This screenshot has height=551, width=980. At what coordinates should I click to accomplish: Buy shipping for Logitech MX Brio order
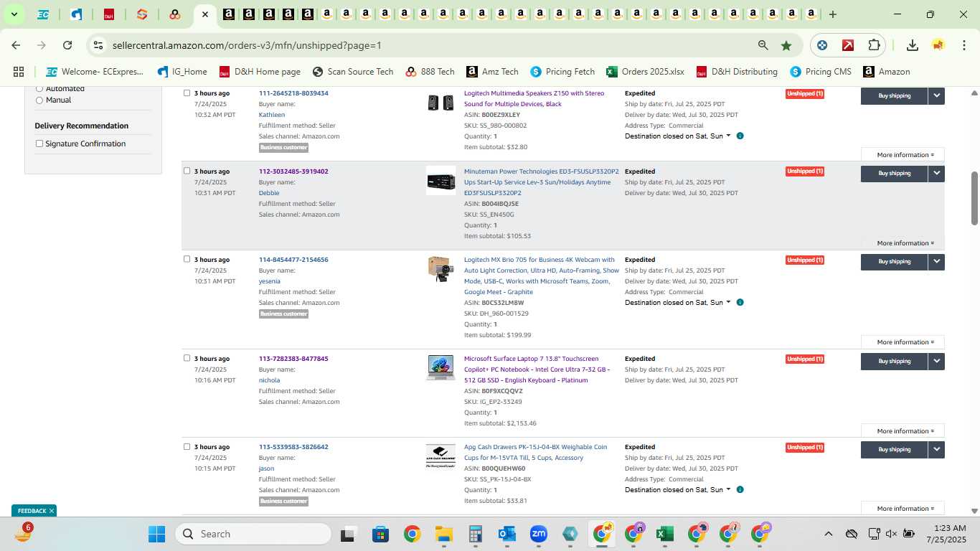(x=894, y=262)
